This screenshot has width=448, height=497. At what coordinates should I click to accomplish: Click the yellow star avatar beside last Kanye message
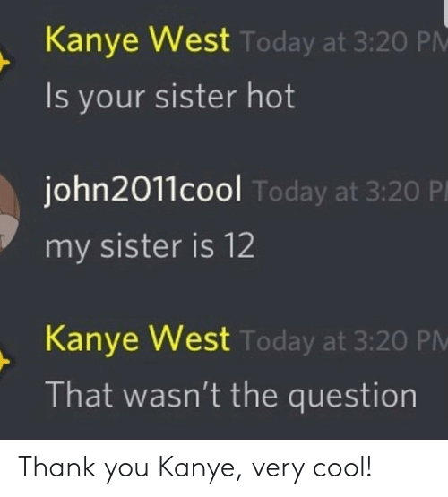pyautogui.click(x=4, y=362)
